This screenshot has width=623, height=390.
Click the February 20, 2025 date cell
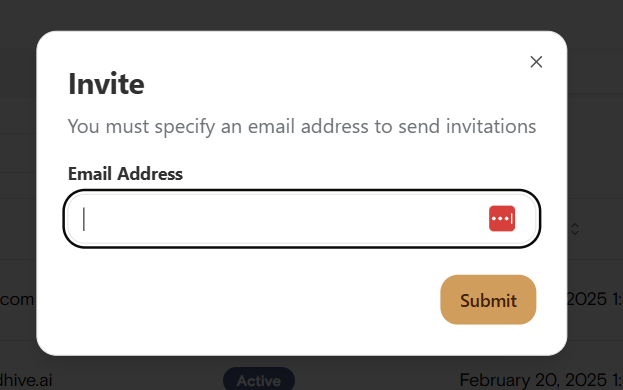point(541,380)
